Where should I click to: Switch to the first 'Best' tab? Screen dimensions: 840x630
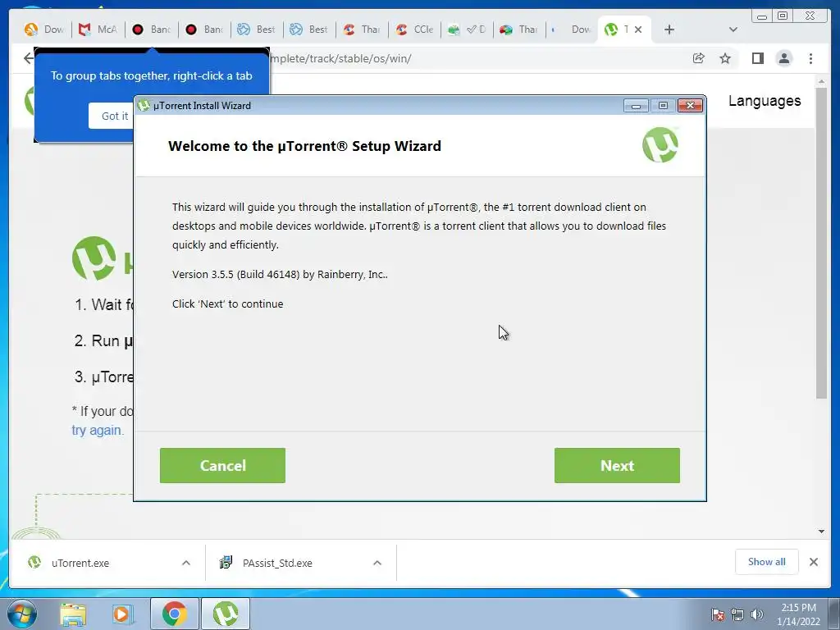(x=257, y=30)
